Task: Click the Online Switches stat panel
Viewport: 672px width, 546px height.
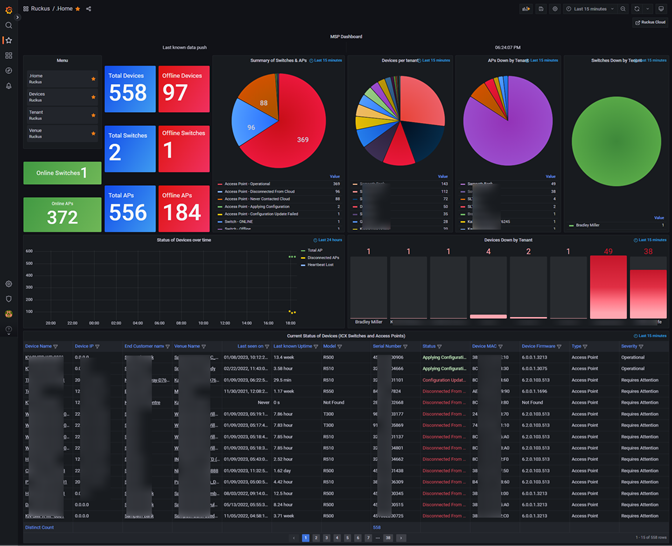Action: coord(62,173)
